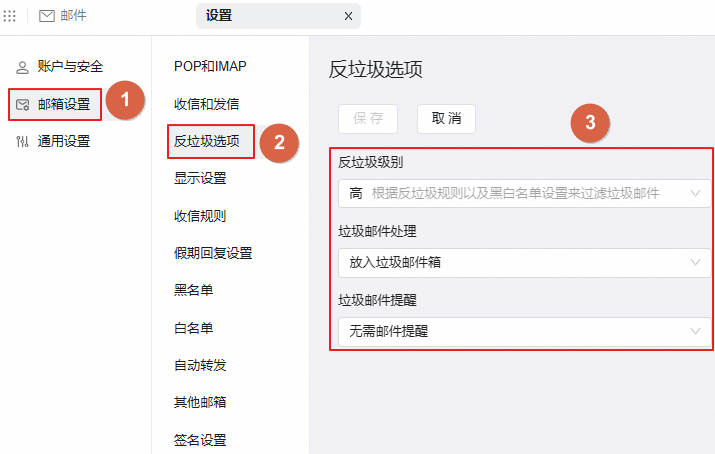Click the 账户与安全 person icon

pos(22,67)
